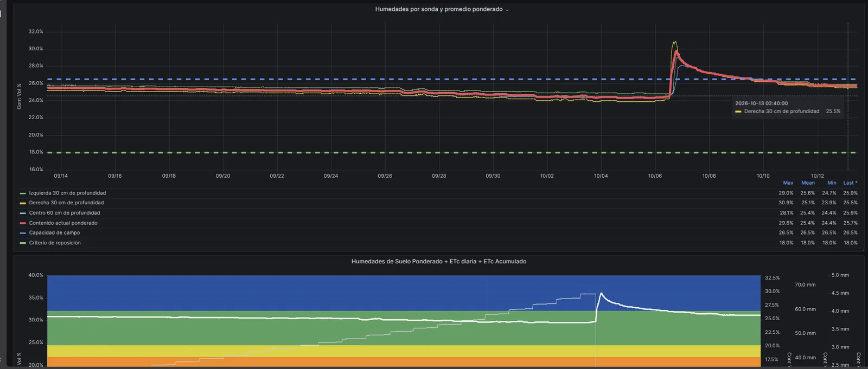Open the Contenido actual ponderado color swatch
Viewport: 868px width, 369px height.
click(23, 223)
